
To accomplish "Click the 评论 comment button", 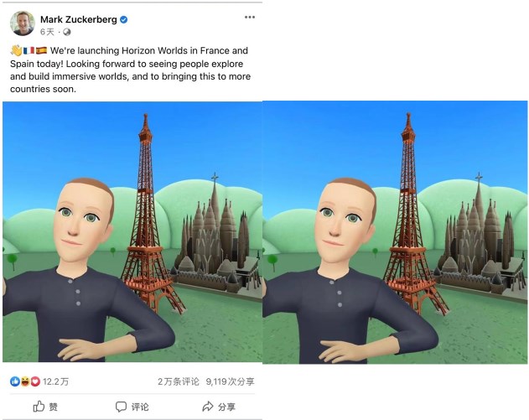I will 132,407.
